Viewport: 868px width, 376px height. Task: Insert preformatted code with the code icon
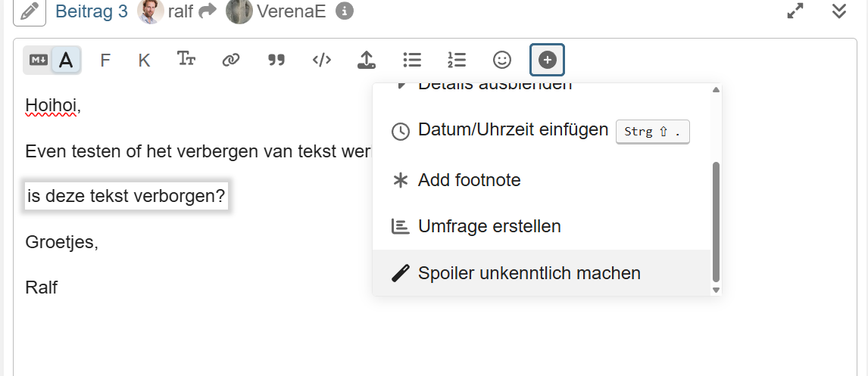pos(322,60)
